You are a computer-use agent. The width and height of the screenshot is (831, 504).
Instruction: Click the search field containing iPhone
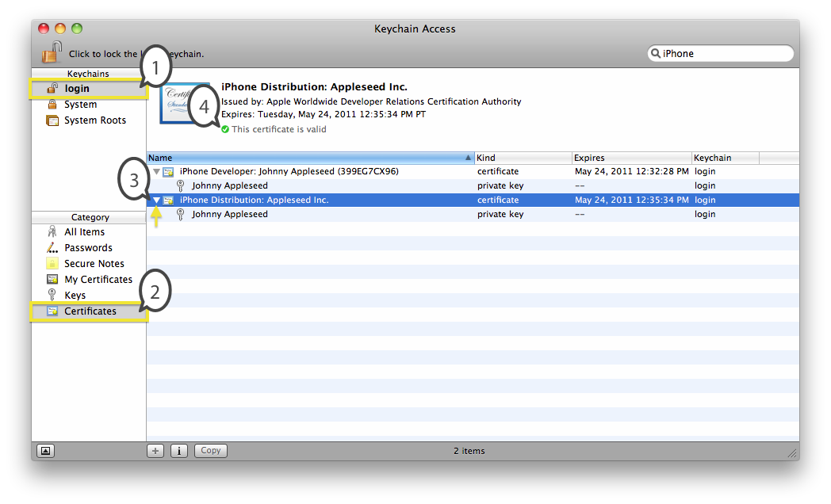click(x=723, y=54)
